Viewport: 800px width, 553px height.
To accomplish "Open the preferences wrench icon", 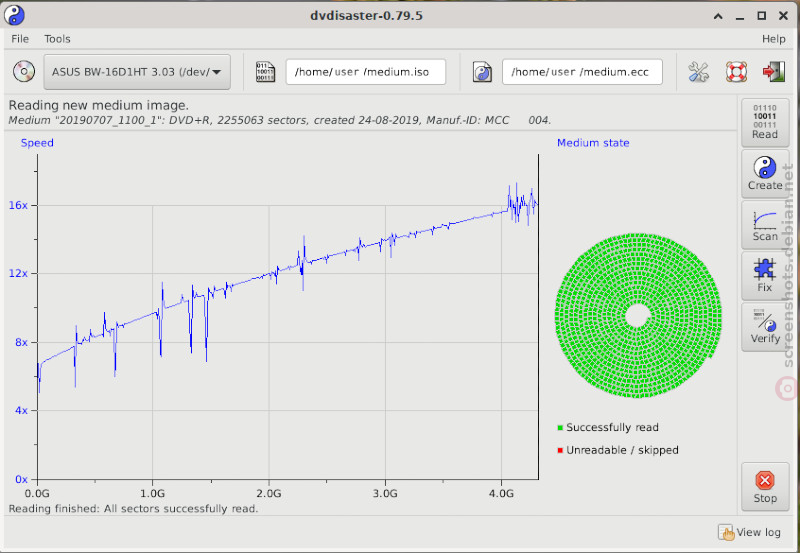I will click(698, 72).
